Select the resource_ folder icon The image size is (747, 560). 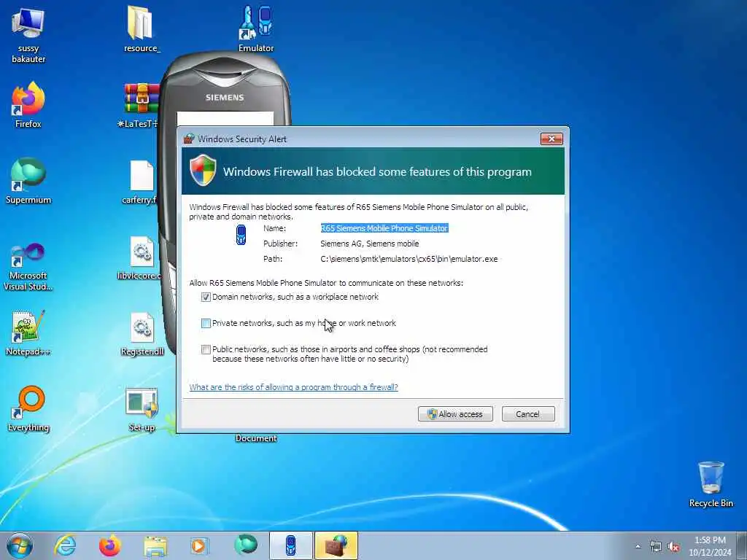pyautogui.click(x=142, y=28)
